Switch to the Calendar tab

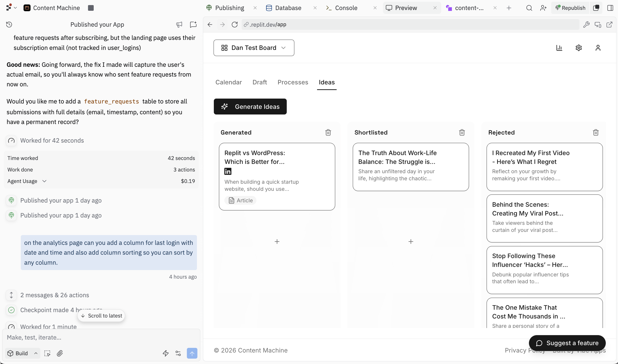[228, 82]
